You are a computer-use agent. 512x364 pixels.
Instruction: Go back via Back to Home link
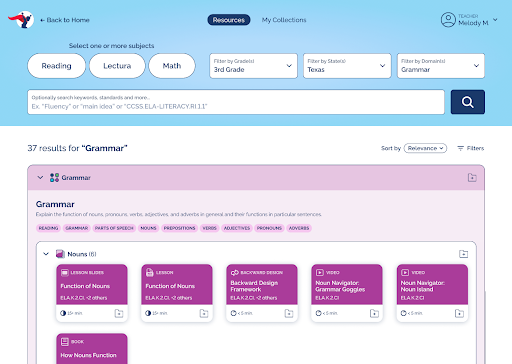click(65, 20)
